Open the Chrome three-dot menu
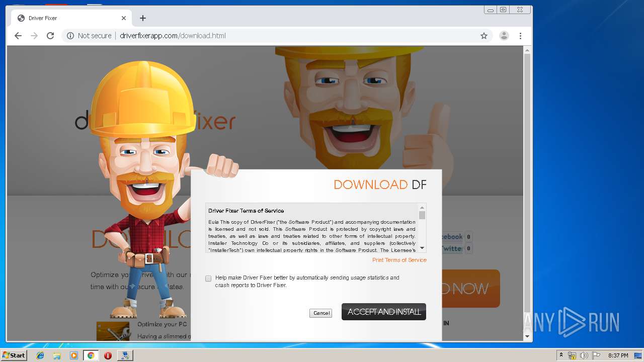The image size is (644, 362). pyautogui.click(x=520, y=36)
